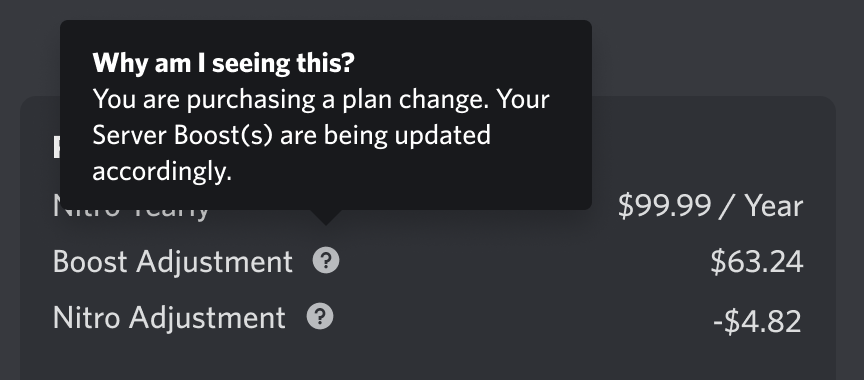Screen dimensions: 864x380
Task: Click the $99.99 / Year price
Action: pyautogui.click(x=710, y=206)
